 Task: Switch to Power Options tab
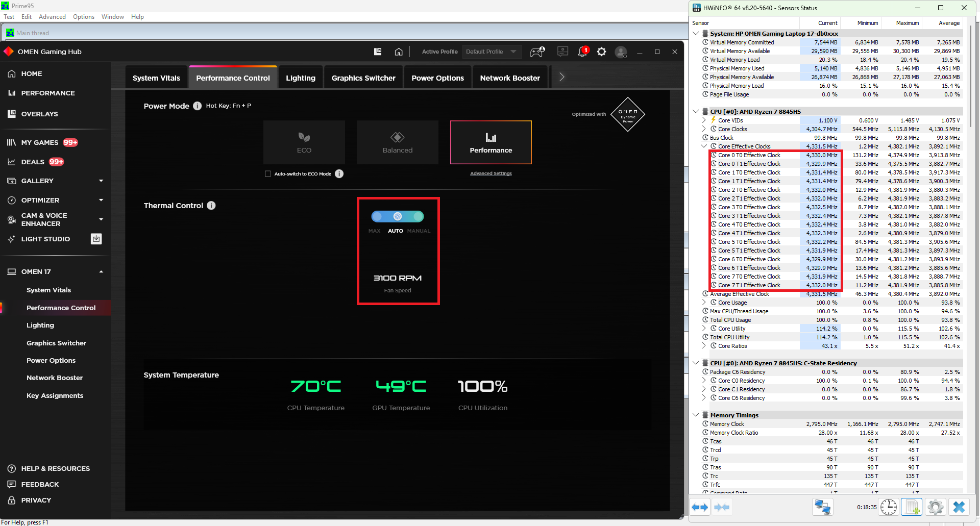pyautogui.click(x=437, y=78)
